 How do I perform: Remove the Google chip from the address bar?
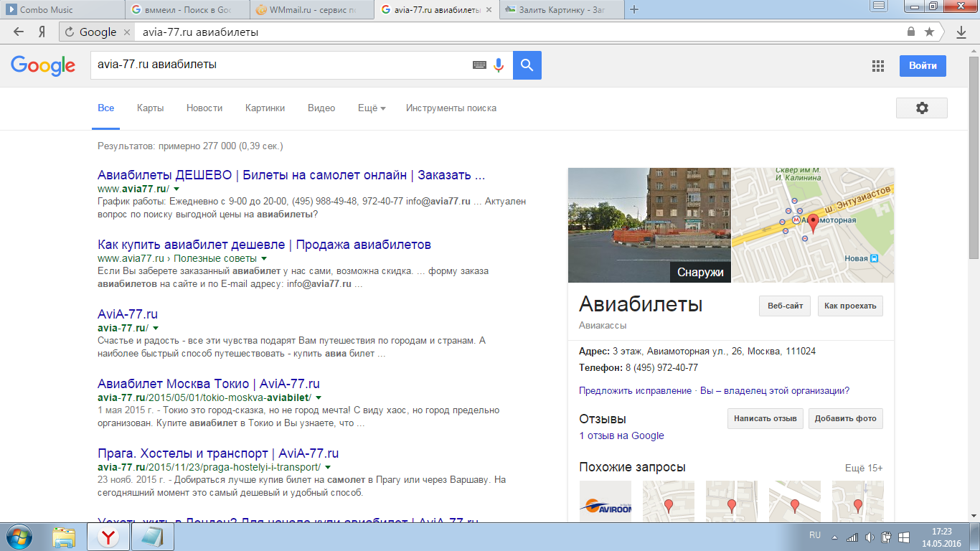[x=127, y=32]
